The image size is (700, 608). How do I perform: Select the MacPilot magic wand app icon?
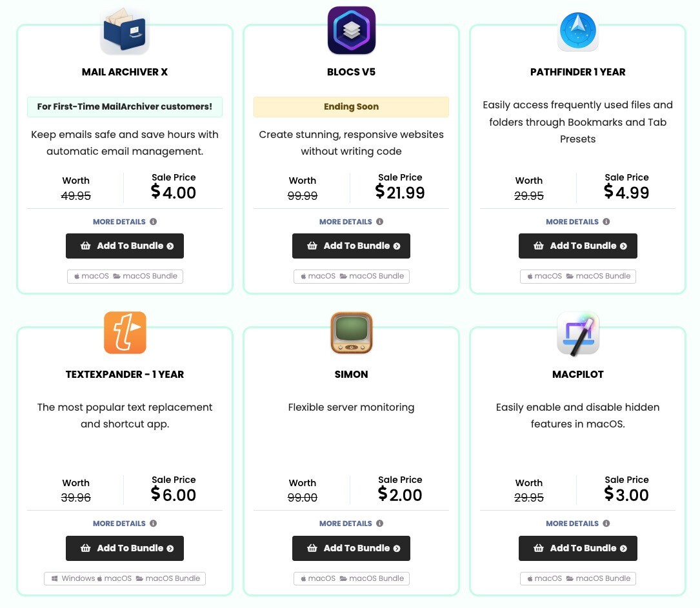click(x=577, y=332)
